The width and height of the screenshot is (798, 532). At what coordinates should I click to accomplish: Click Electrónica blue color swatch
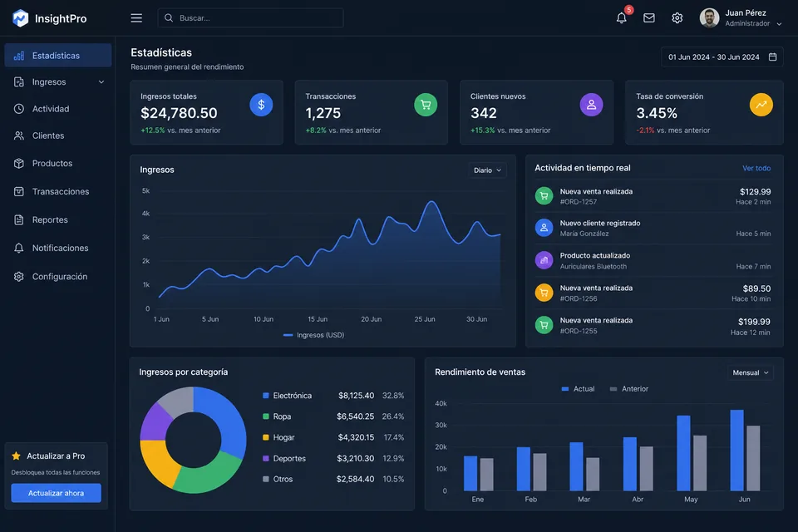coord(266,396)
